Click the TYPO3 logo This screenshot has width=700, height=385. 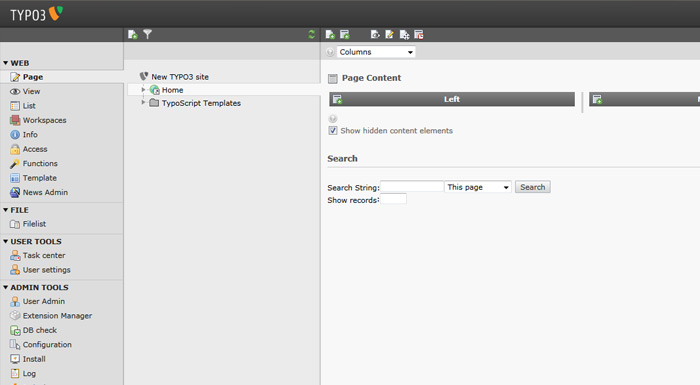coord(37,14)
